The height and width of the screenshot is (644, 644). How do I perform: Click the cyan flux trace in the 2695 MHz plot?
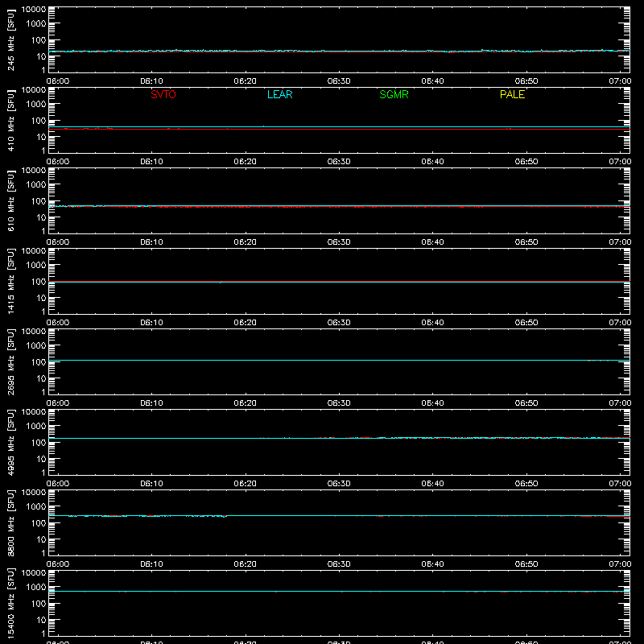click(339, 360)
